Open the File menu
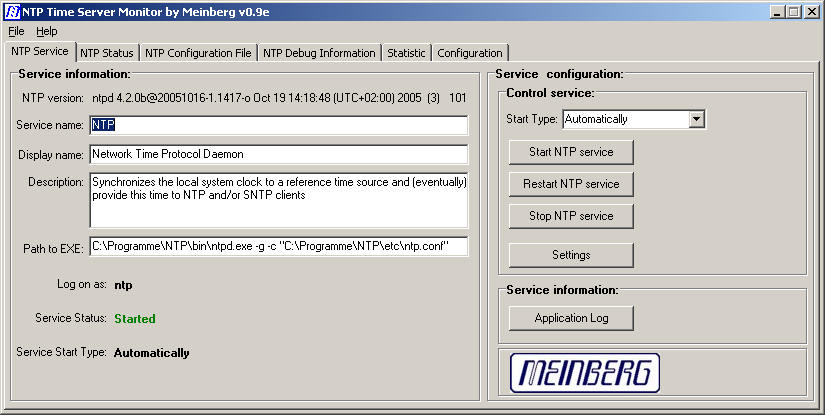The width and height of the screenshot is (825, 415). pyautogui.click(x=16, y=31)
